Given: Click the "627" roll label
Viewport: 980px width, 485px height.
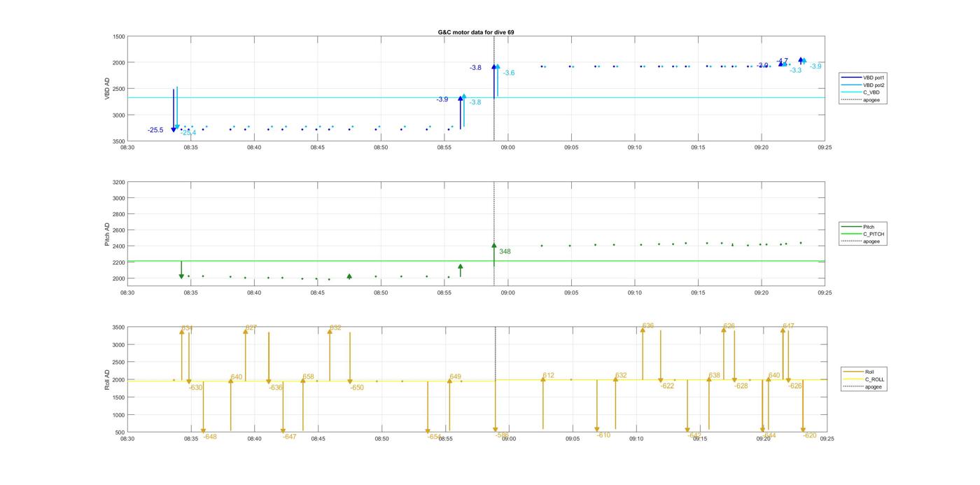Looking at the screenshot, I should click(251, 328).
